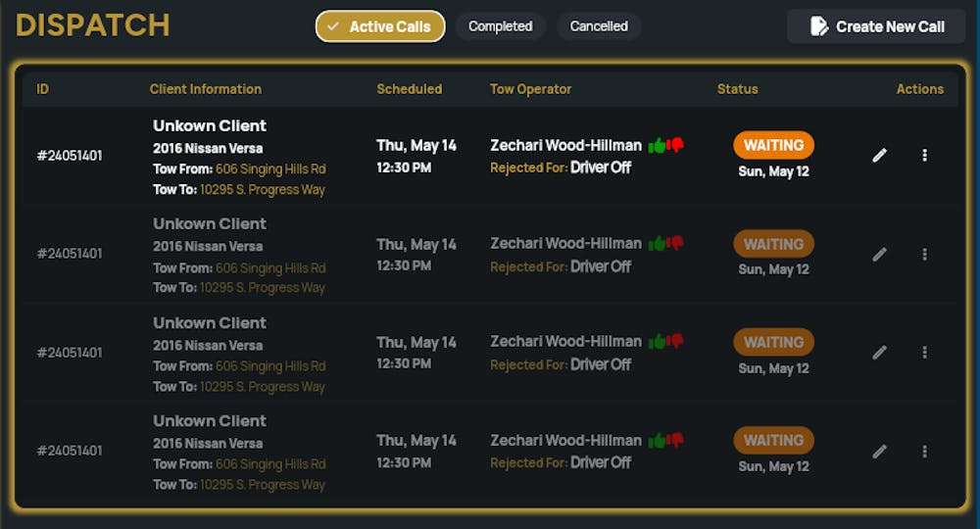Edit the first row's call with pencil icon
980x529 pixels.
[x=879, y=155]
